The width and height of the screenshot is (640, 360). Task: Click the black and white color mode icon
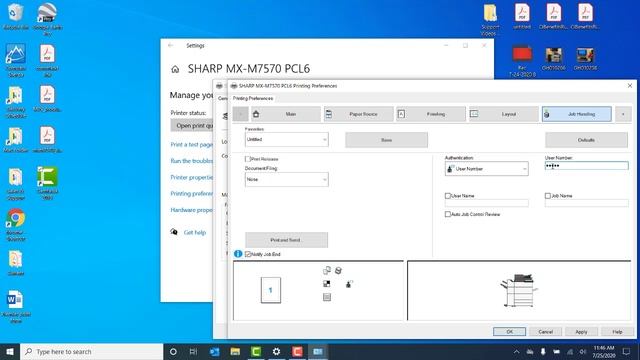(x=327, y=284)
